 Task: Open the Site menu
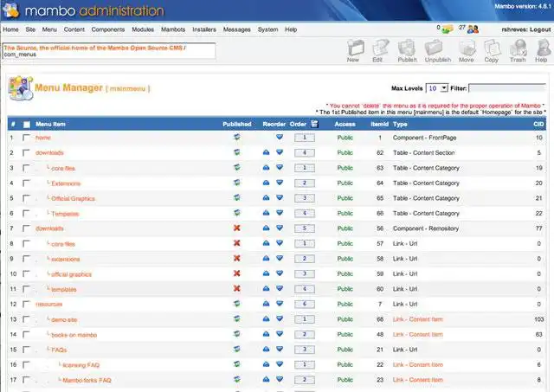tap(30, 29)
